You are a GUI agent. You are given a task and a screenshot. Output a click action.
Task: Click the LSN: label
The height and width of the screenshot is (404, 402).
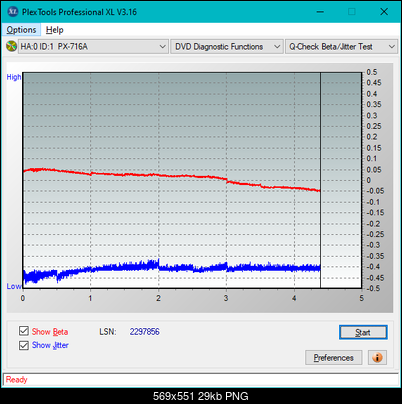108,332
